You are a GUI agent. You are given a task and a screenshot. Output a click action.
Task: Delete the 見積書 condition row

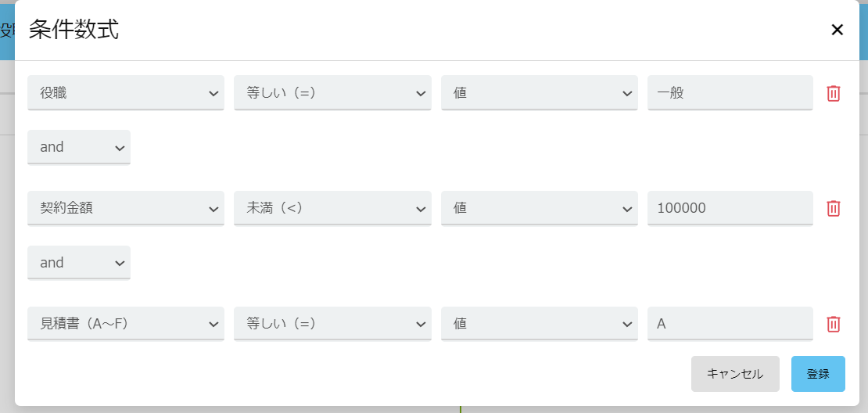click(x=834, y=324)
